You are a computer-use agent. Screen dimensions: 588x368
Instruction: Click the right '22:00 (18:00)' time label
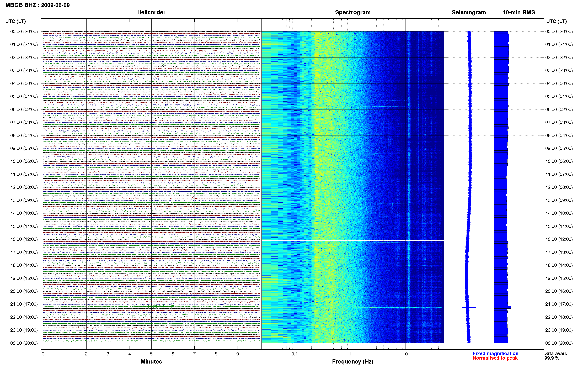pos(559,317)
